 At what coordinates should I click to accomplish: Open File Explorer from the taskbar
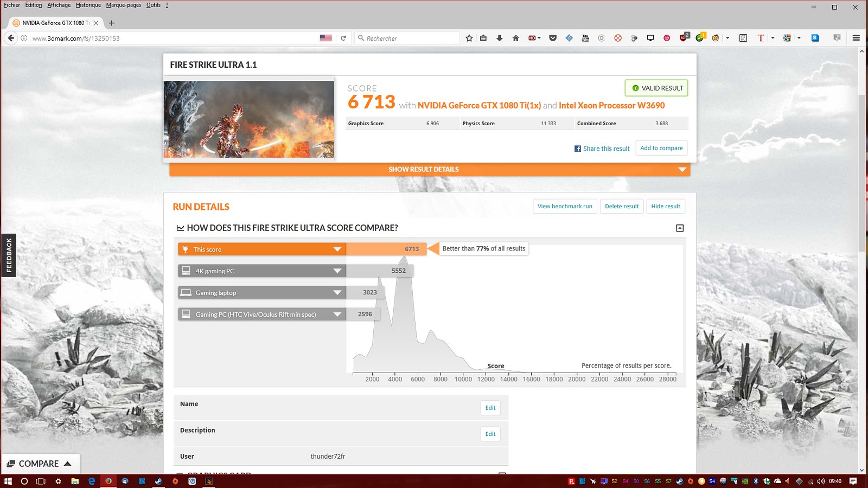[75, 481]
